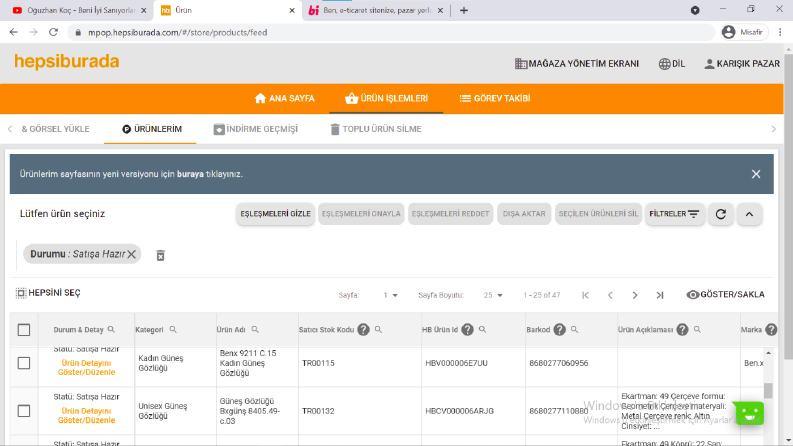Click the hepsiburada logo
The image size is (793, 446).
click(x=67, y=62)
